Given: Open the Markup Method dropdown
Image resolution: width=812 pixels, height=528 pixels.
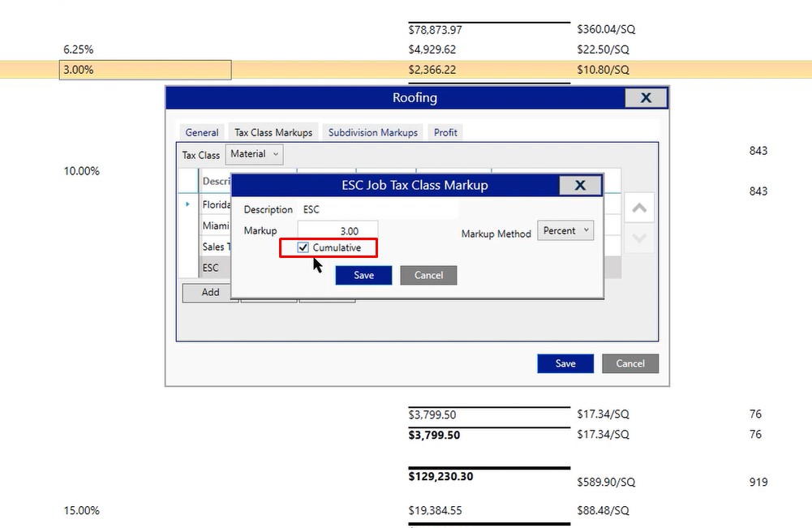Looking at the screenshot, I should (x=567, y=231).
